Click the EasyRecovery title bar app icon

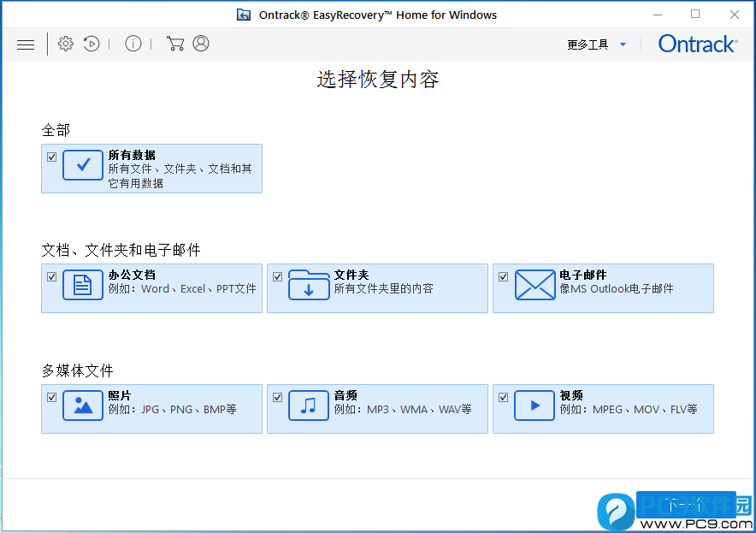point(244,15)
